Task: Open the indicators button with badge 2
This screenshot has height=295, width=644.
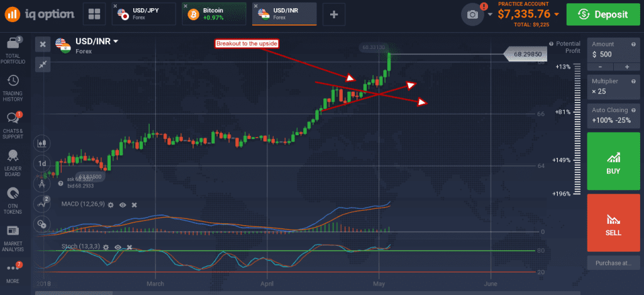Action: pyautogui.click(x=42, y=204)
